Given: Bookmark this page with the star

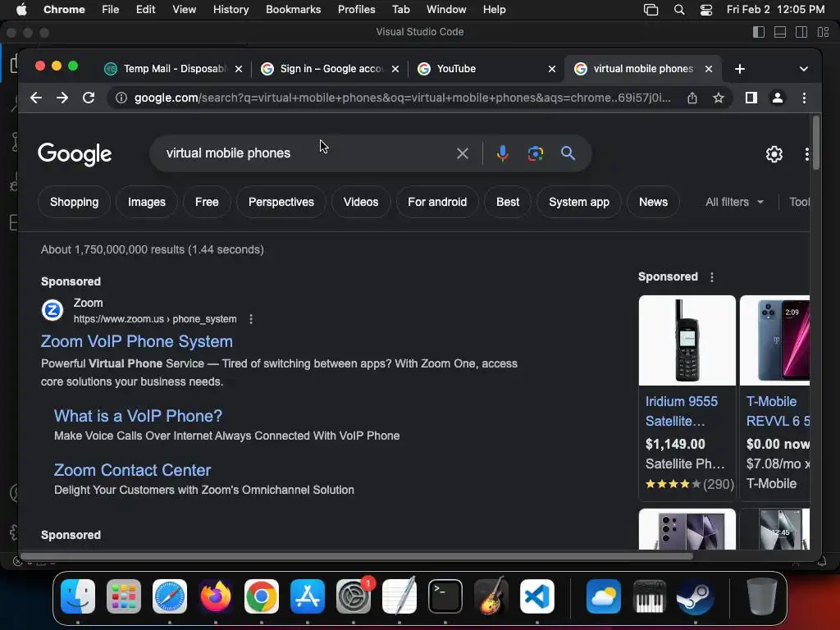Looking at the screenshot, I should click(719, 98).
